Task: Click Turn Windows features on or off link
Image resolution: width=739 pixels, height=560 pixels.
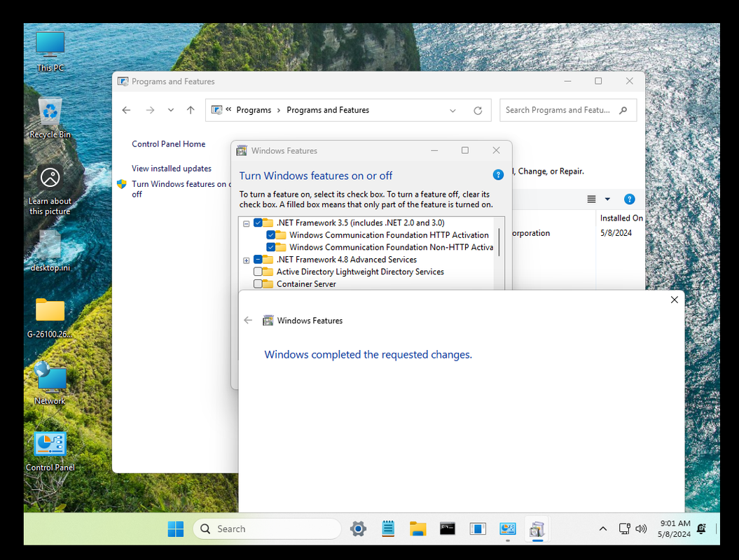Action: pos(181,189)
